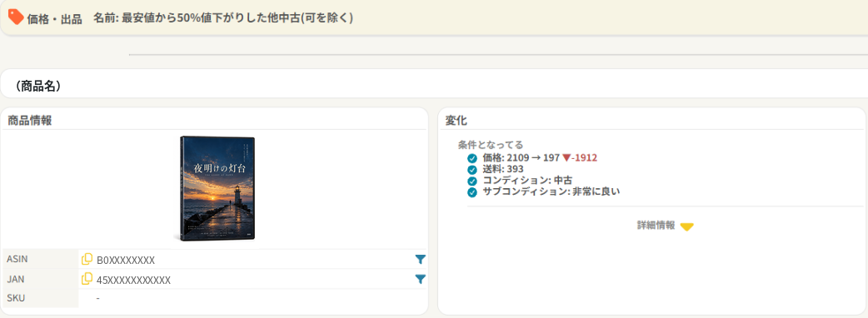Click the ASIN row label
The height and width of the screenshot is (318, 868).
(17, 259)
